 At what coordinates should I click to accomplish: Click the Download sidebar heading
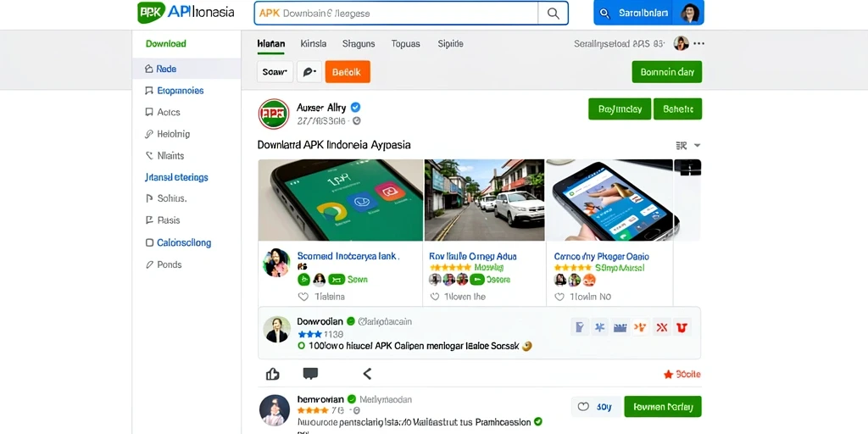click(165, 44)
